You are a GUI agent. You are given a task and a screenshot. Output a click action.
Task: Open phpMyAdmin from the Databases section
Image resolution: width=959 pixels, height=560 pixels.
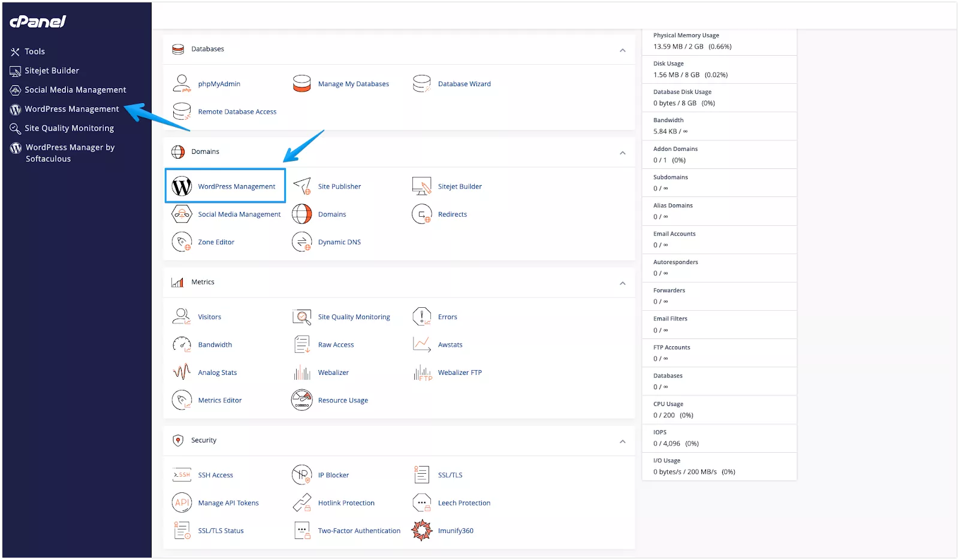219,84
